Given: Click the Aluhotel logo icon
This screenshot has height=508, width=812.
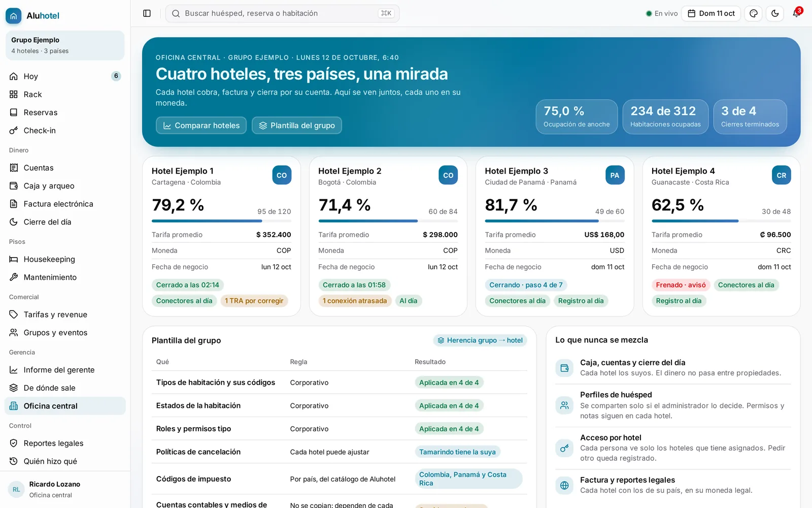Looking at the screenshot, I should [14, 16].
